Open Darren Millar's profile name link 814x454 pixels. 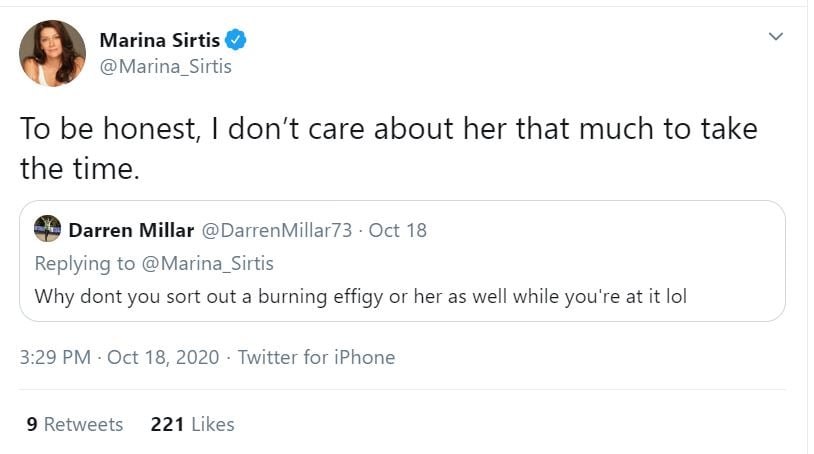coord(131,230)
